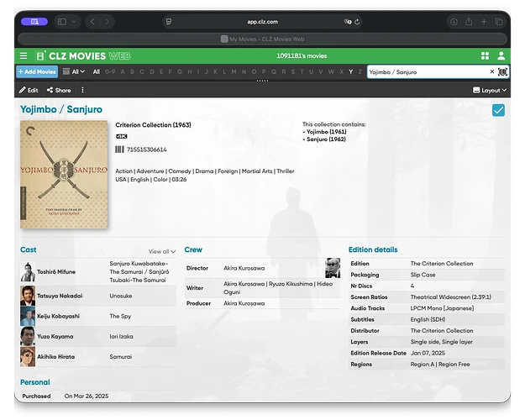Open the All collection status dropdown
The image size is (525, 420).
point(74,71)
